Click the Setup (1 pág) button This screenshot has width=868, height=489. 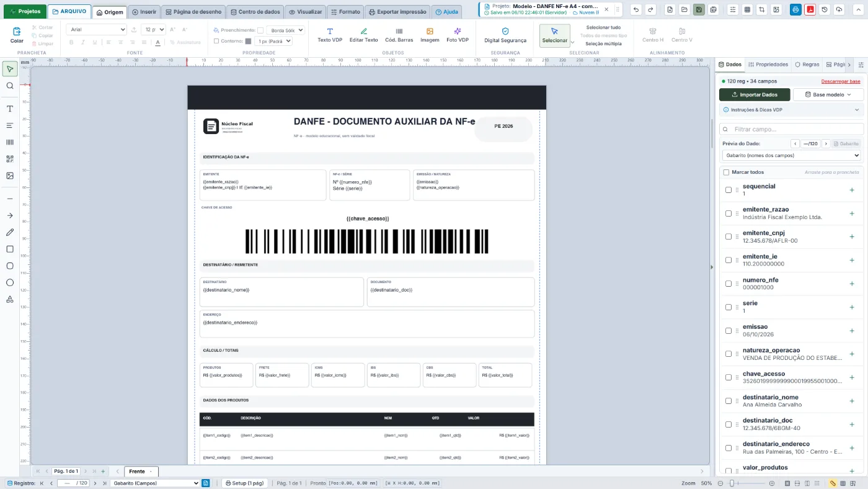pyautogui.click(x=244, y=483)
